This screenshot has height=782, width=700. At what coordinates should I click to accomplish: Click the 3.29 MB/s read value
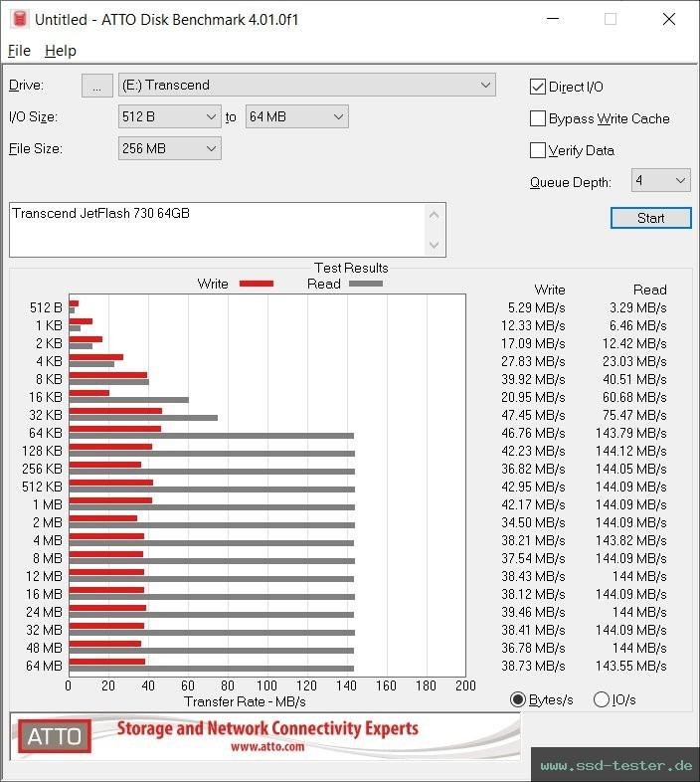pos(637,307)
